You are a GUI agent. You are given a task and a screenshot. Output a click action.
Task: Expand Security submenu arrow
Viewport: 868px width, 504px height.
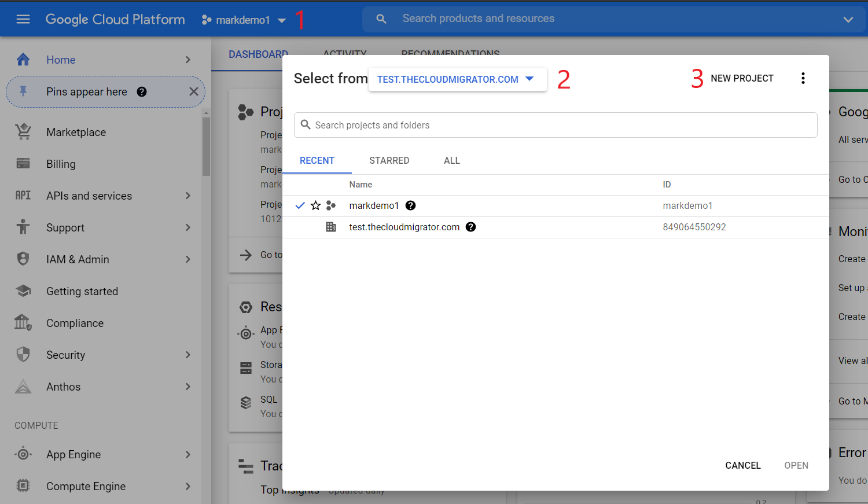point(188,355)
